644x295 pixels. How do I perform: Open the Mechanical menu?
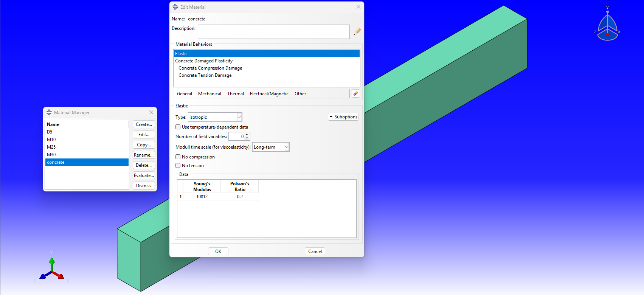coord(209,94)
